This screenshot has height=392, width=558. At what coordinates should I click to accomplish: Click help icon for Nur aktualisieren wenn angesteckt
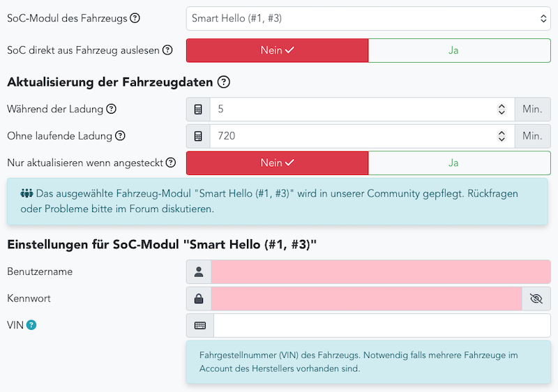tap(171, 163)
